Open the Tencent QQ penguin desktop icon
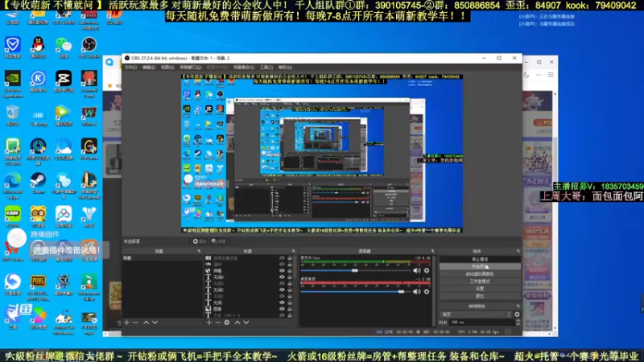The width and height of the screenshot is (644, 362). pyautogui.click(x=38, y=47)
